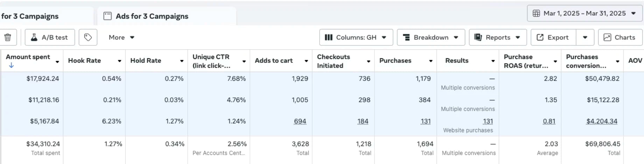Start an A/B test
The image size is (644, 164).
point(50,37)
